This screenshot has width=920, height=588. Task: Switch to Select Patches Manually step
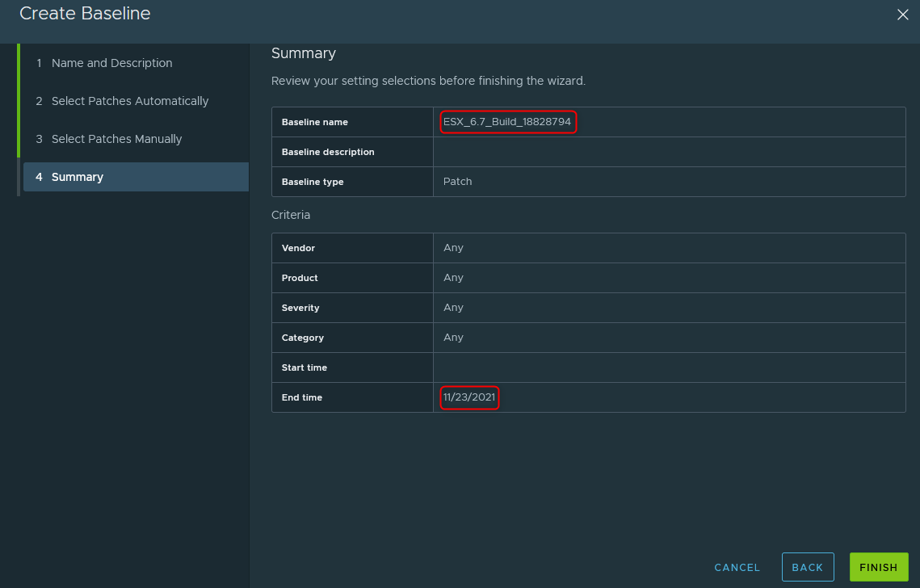pyautogui.click(x=116, y=139)
